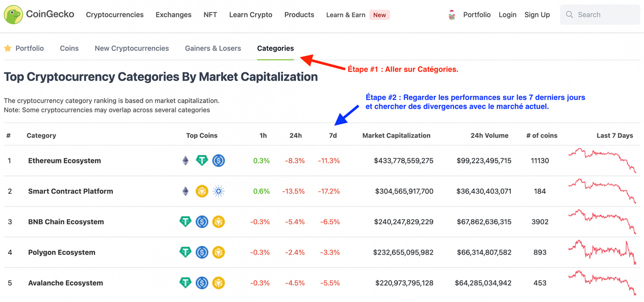Open the Cryptocurrencies menu
Screen dimensions: 644x302
(x=115, y=15)
